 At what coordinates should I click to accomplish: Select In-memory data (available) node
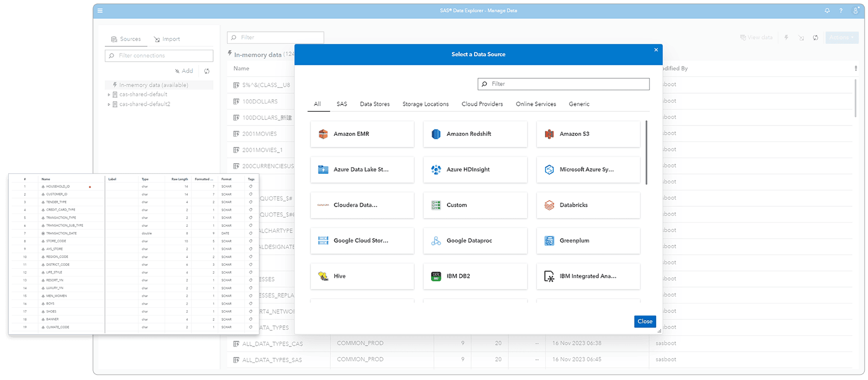pos(159,85)
